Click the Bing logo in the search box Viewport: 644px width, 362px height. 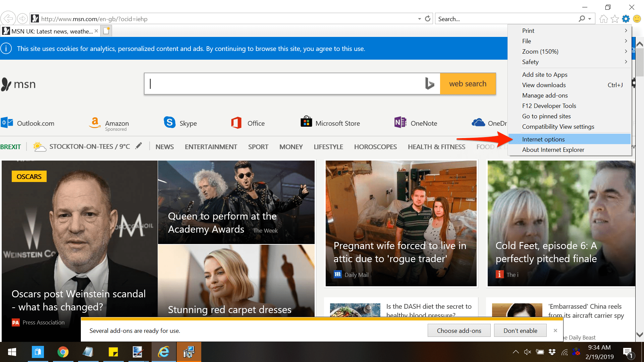pyautogui.click(x=429, y=83)
